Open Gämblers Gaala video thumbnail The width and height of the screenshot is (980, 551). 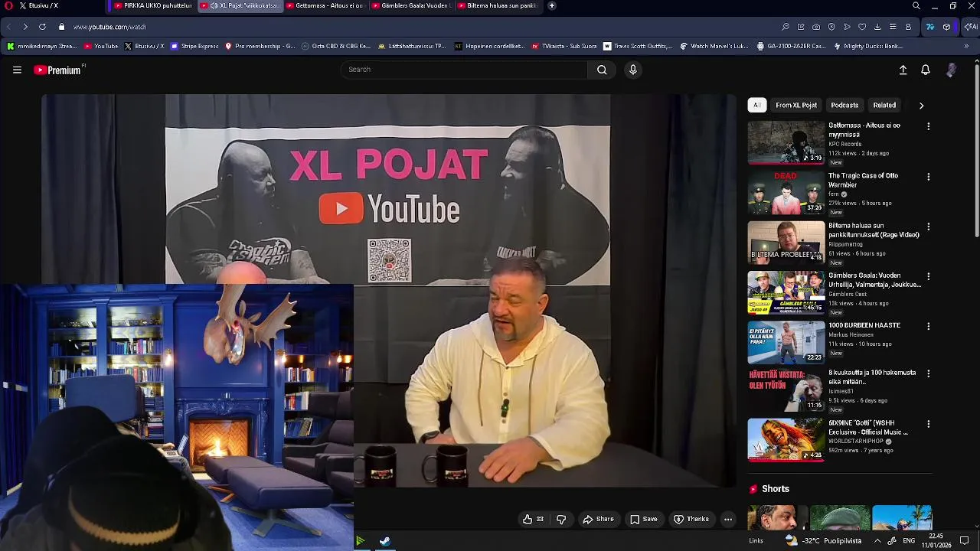point(786,292)
